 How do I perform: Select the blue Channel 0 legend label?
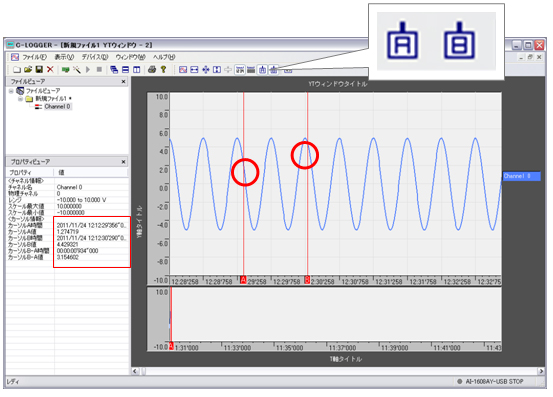click(521, 176)
